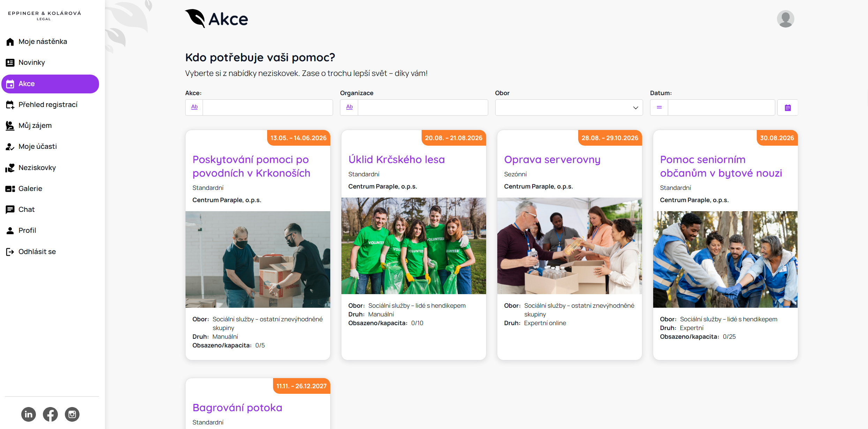Screen dimensions: 868x429
Task: Open Přehled registrací menu item
Action: click(48, 105)
